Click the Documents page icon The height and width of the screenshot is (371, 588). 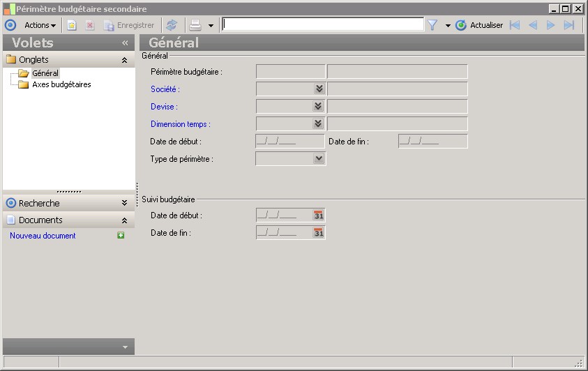click(11, 220)
